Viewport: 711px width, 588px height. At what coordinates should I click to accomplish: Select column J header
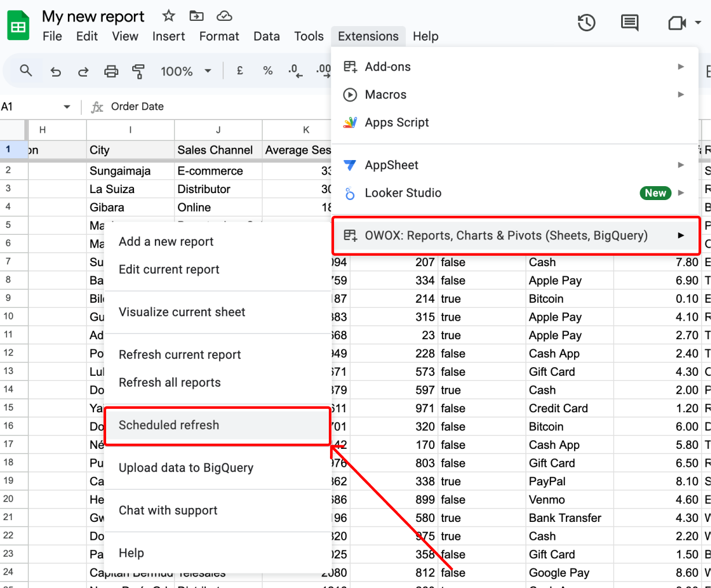[x=218, y=130]
